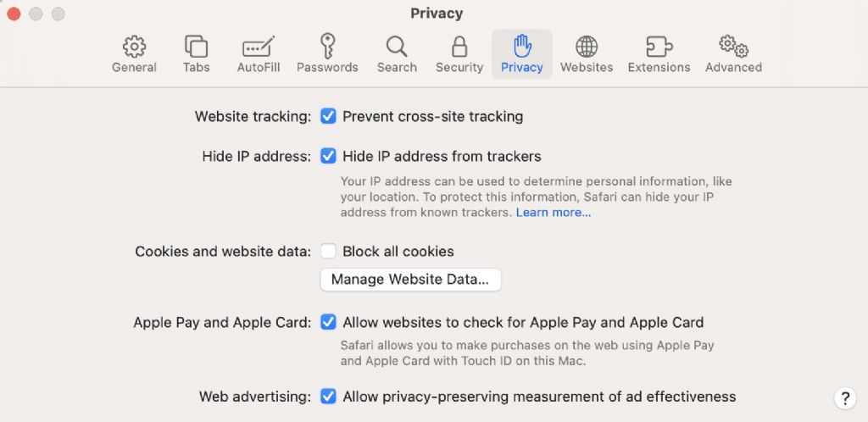The image size is (868, 422).
Task: Uncheck Prevent cross-site tracking
Action: tap(328, 116)
